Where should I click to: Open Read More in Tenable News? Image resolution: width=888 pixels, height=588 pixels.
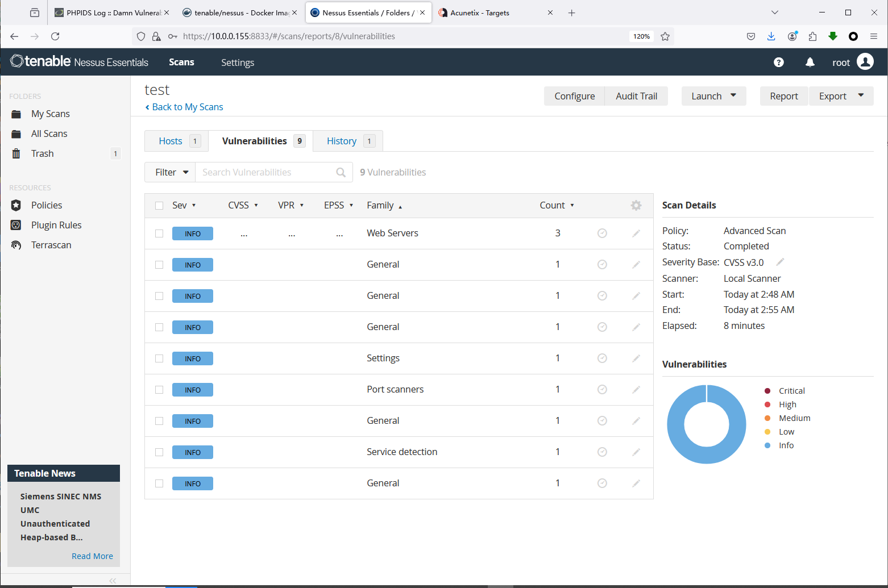click(x=92, y=556)
